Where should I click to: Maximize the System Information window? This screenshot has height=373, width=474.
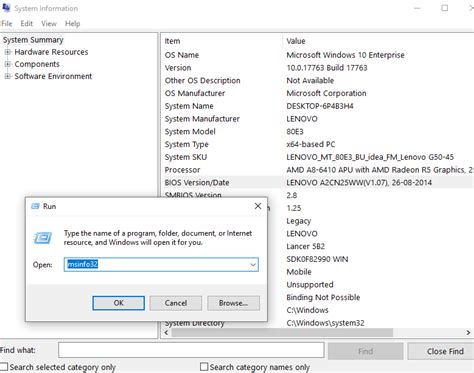[x=445, y=8]
